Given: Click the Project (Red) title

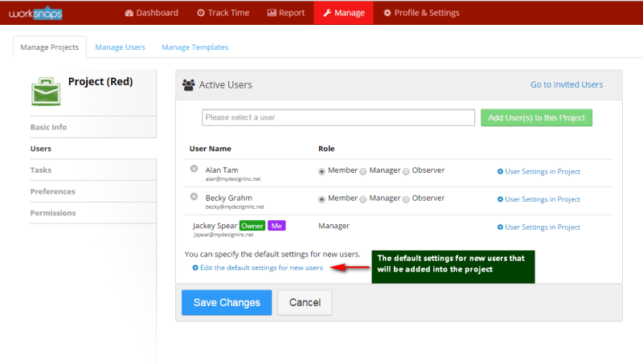Looking at the screenshot, I should point(100,82).
